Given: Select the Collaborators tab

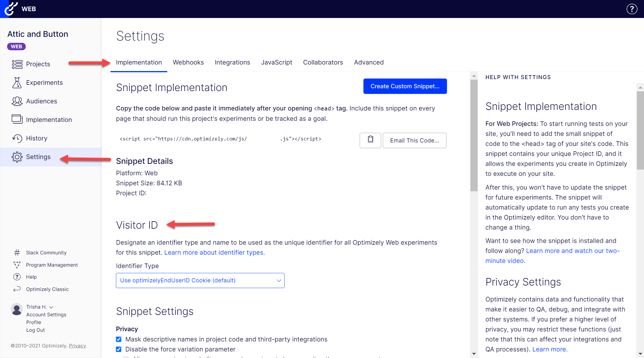Looking at the screenshot, I should pyautogui.click(x=323, y=63).
